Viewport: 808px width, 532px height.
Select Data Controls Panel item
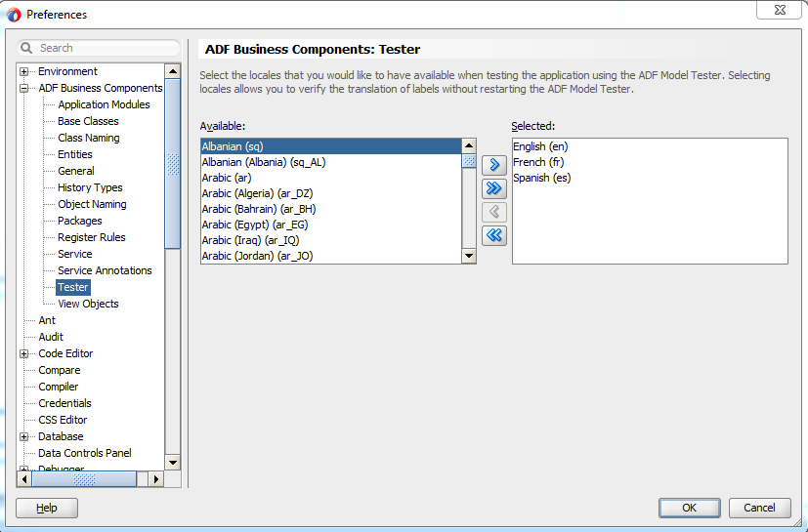[x=85, y=453]
